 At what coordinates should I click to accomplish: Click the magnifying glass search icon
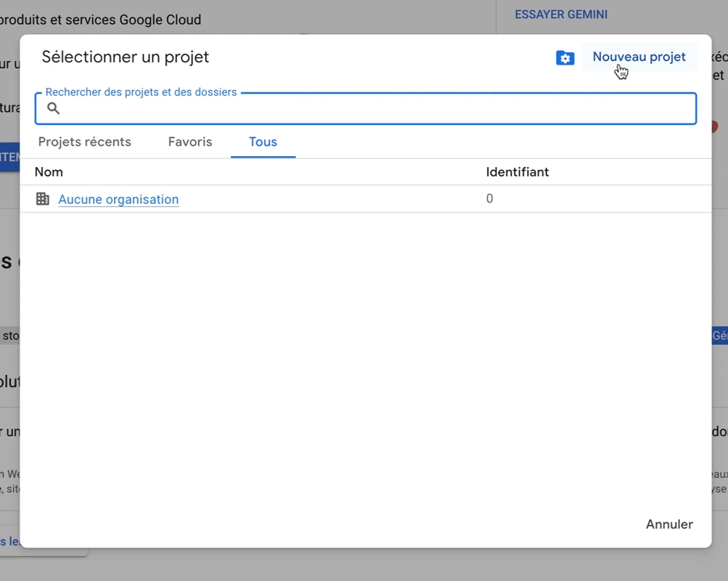click(53, 109)
